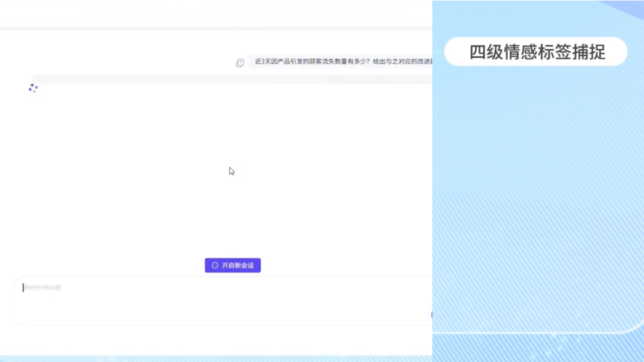Select the user question message bubble
The image size is (644, 362).
coord(340,62)
